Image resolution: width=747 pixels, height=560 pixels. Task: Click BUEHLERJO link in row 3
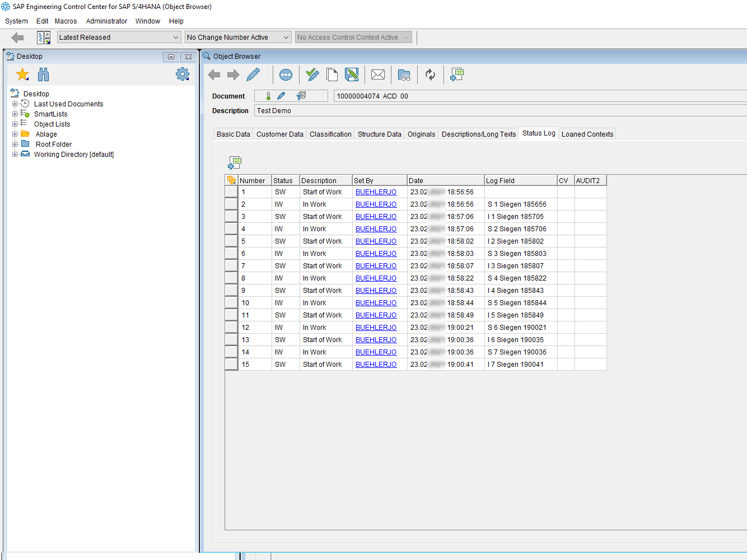pos(376,217)
